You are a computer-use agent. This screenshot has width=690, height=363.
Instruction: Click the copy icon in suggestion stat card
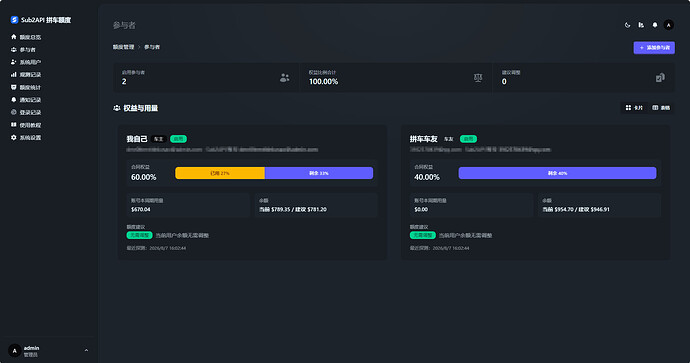click(660, 78)
